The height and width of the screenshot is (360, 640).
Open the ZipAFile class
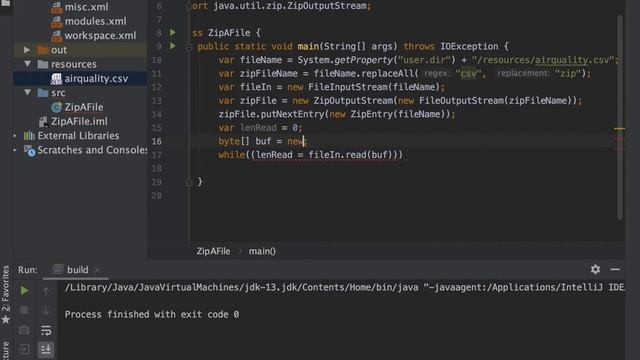(x=84, y=107)
